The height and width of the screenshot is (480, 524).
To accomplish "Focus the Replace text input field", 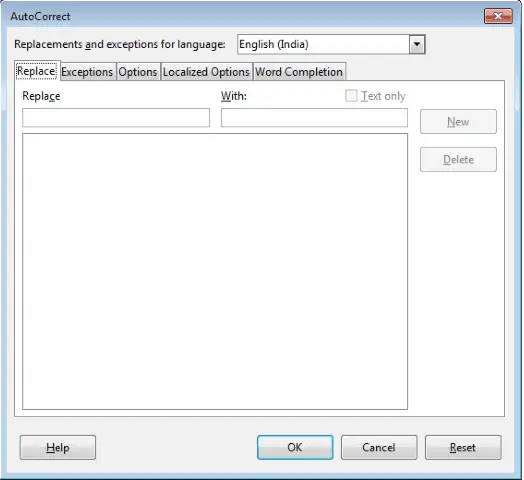I will click(x=116, y=118).
